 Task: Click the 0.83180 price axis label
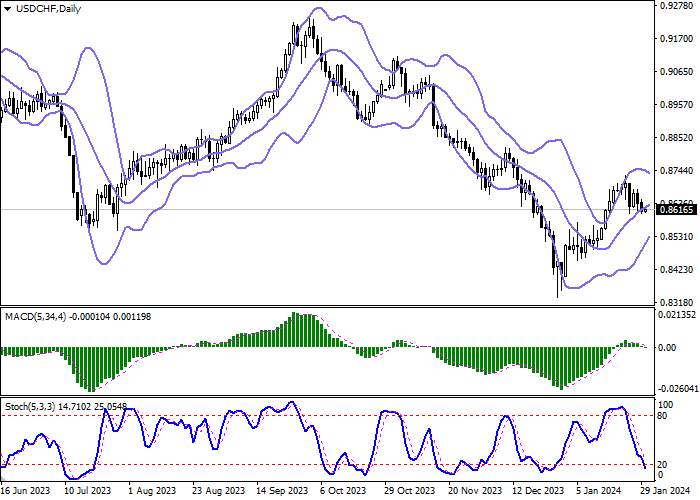tap(678, 302)
